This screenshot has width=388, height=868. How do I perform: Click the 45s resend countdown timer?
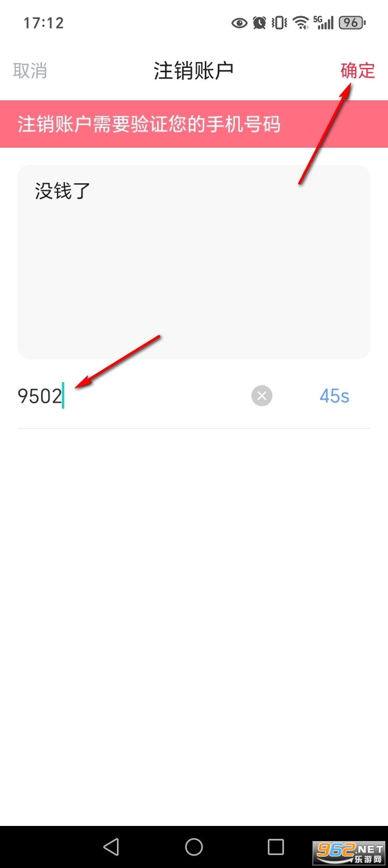(334, 396)
